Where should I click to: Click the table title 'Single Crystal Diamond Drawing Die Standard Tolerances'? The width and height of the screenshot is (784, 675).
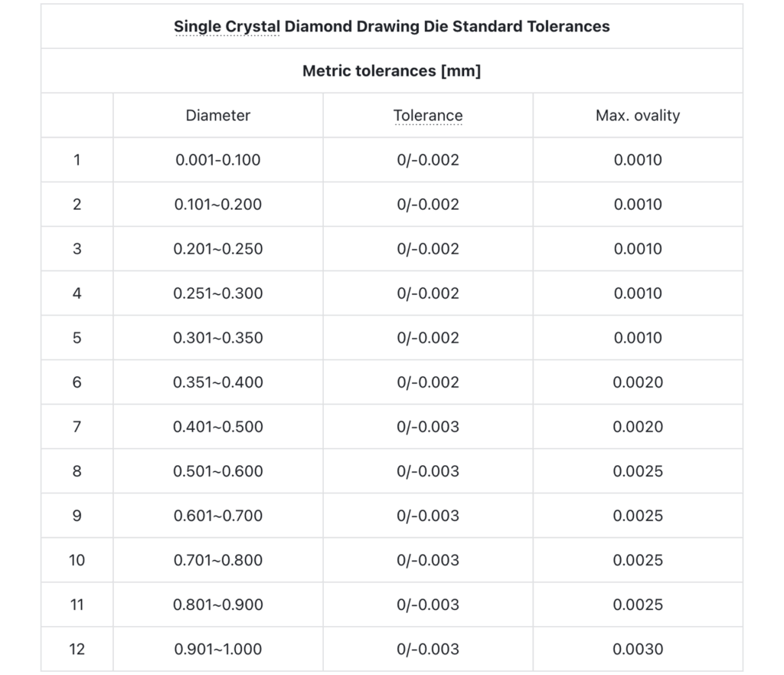point(391,26)
